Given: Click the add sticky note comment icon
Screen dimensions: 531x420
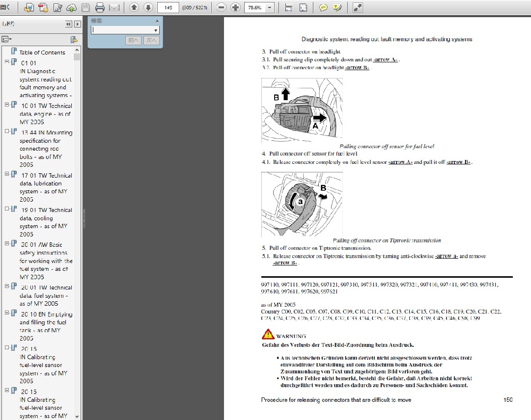Looking at the screenshot, I should pyautogui.click(x=323, y=7).
